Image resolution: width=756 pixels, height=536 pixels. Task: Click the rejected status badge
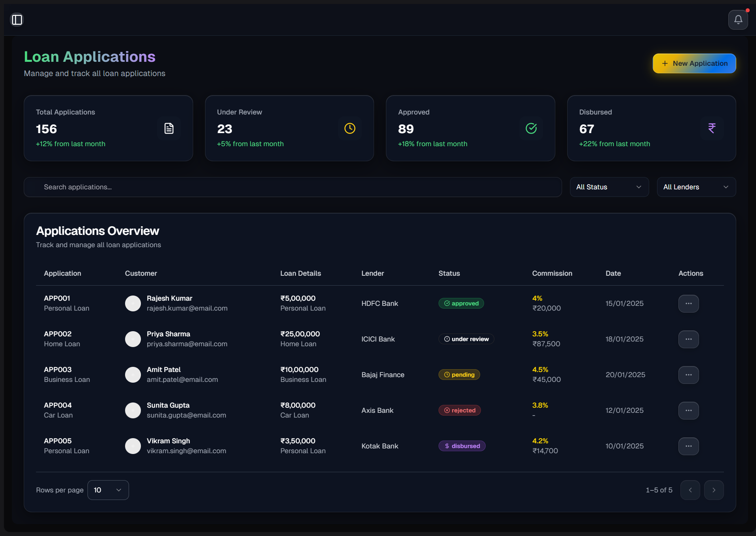click(460, 410)
